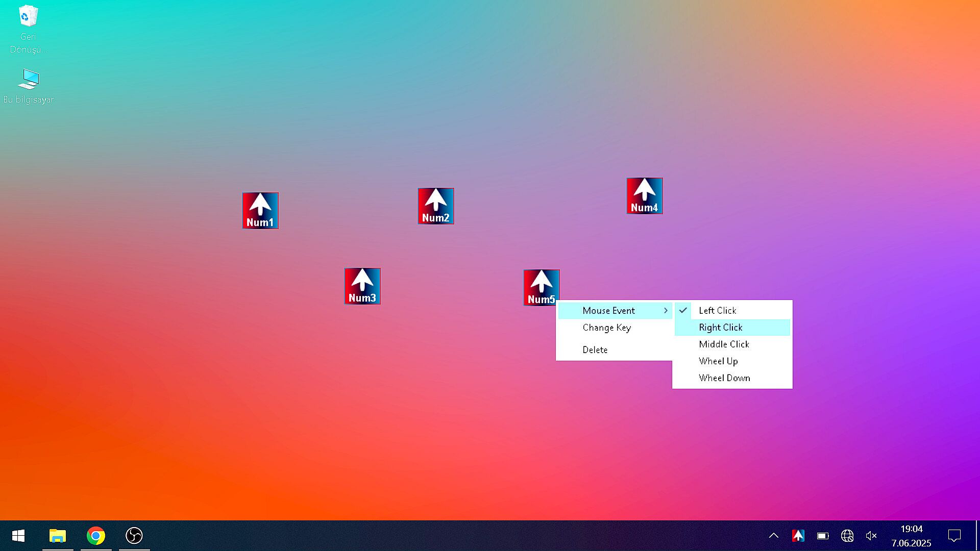
Task: Select the Num3 marker icon
Action: tap(362, 286)
